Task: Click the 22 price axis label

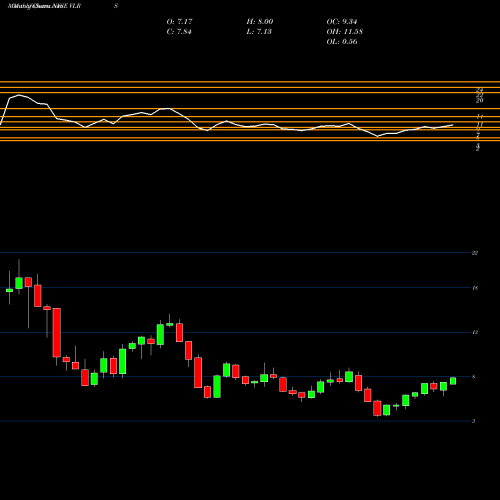Action: [475, 253]
